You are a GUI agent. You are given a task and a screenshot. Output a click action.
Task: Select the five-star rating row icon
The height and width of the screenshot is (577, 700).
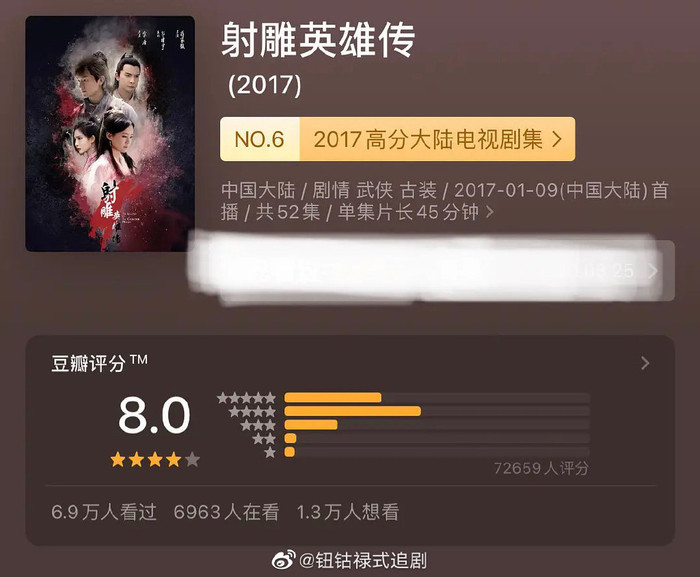(246, 398)
